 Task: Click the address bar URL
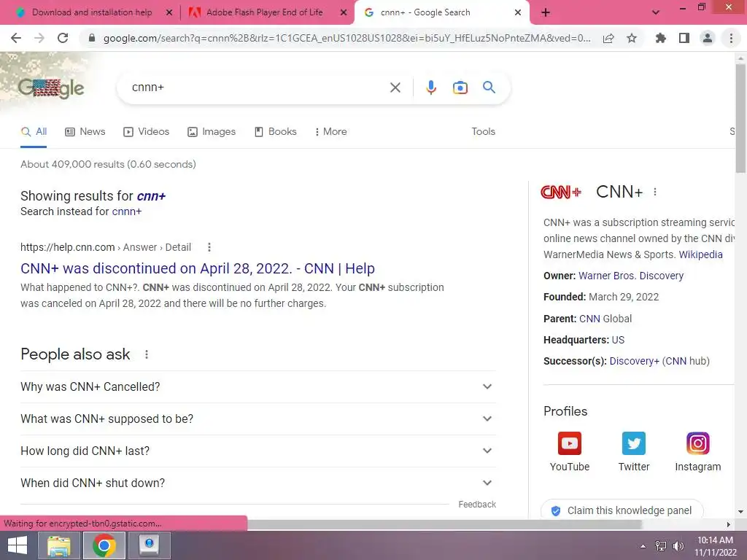click(x=347, y=38)
